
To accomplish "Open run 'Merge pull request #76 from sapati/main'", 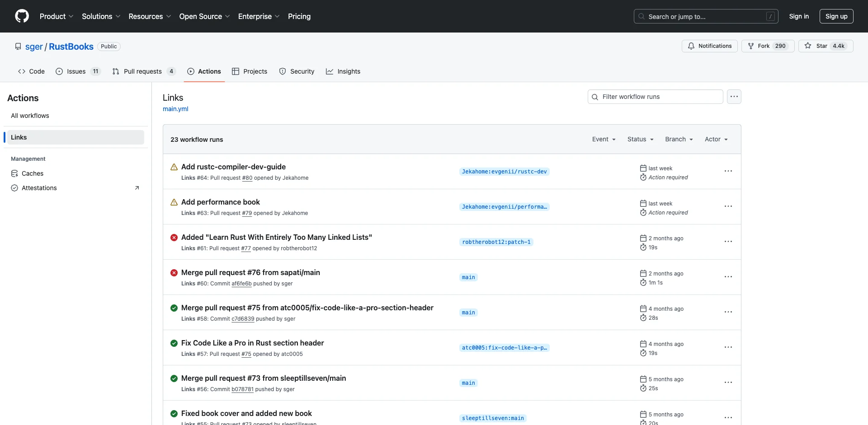I will tap(250, 272).
